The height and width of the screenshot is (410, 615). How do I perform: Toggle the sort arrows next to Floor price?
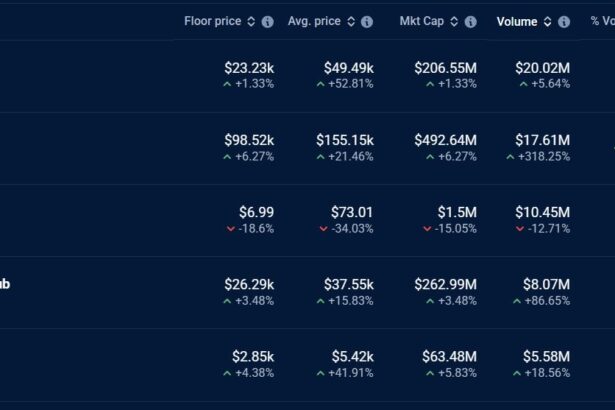[251, 21]
